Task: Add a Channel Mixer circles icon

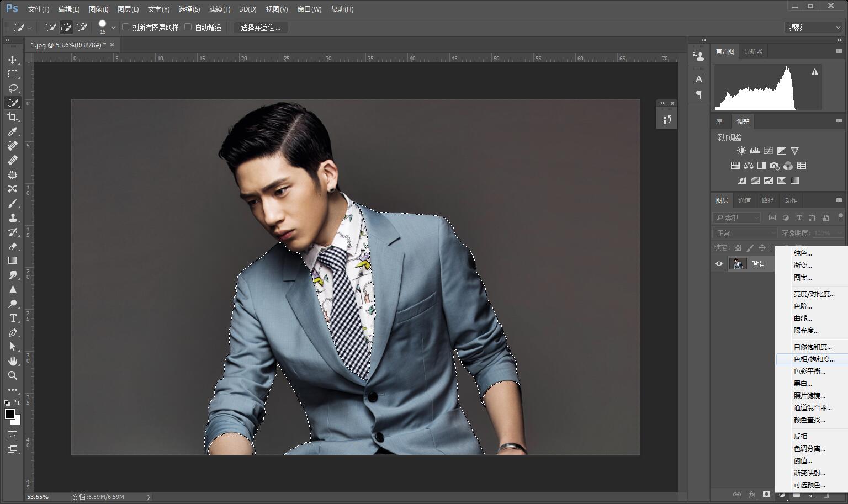Action: click(x=788, y=166)
